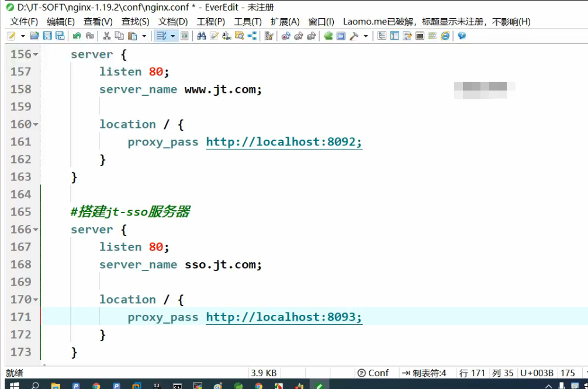Open the word wrap options dropdown arrow
The image size is (588, 389).
(172, 36)
